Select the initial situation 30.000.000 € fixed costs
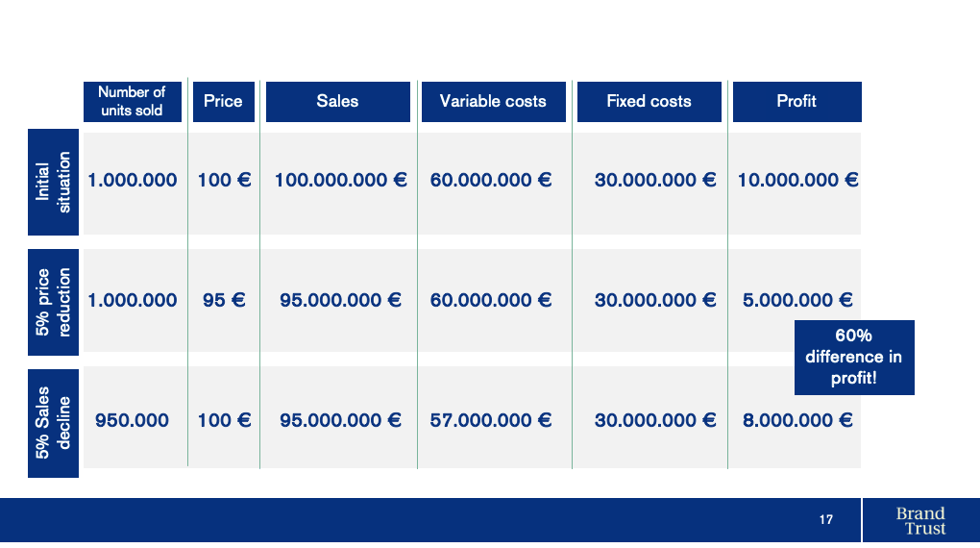Image resolution: width=980 pixels, height=548 pixels. (655, 180)
